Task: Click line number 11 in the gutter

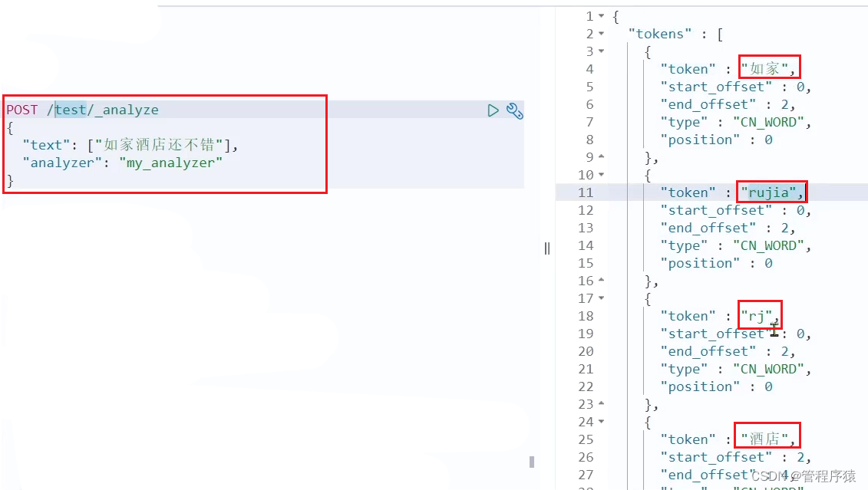Action: pyautogui.click(x=586, y=192)
